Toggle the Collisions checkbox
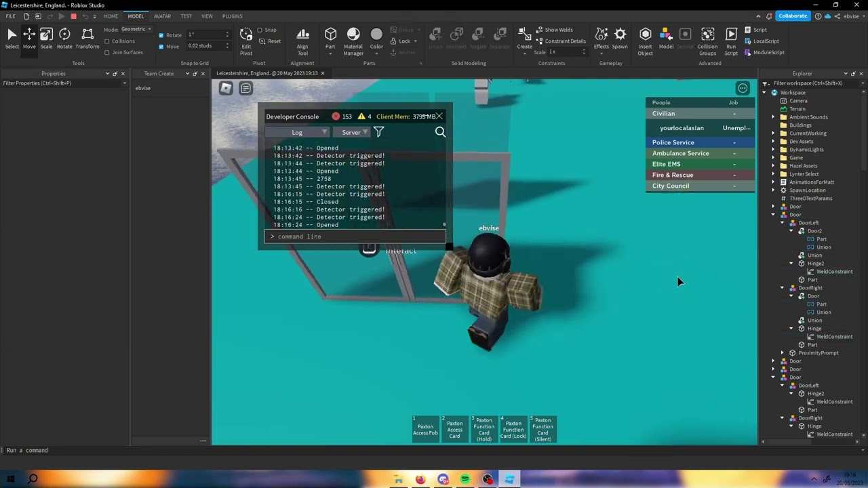 106,41
